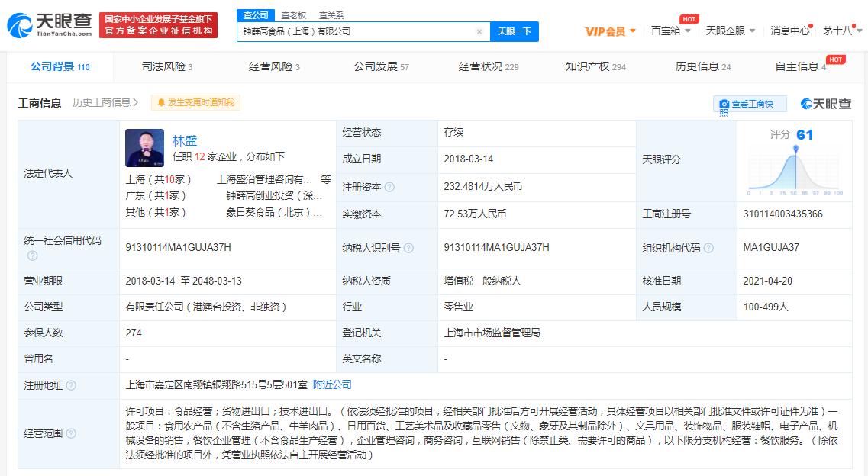Click the help icon next to 纳税人识别号
868x476 pixels.
tap(410, 248)
